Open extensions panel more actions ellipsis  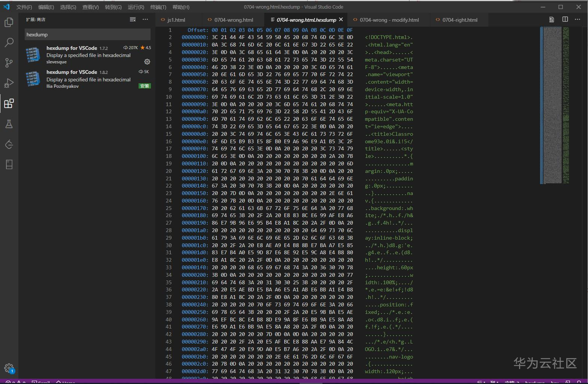tap(145, 19)
